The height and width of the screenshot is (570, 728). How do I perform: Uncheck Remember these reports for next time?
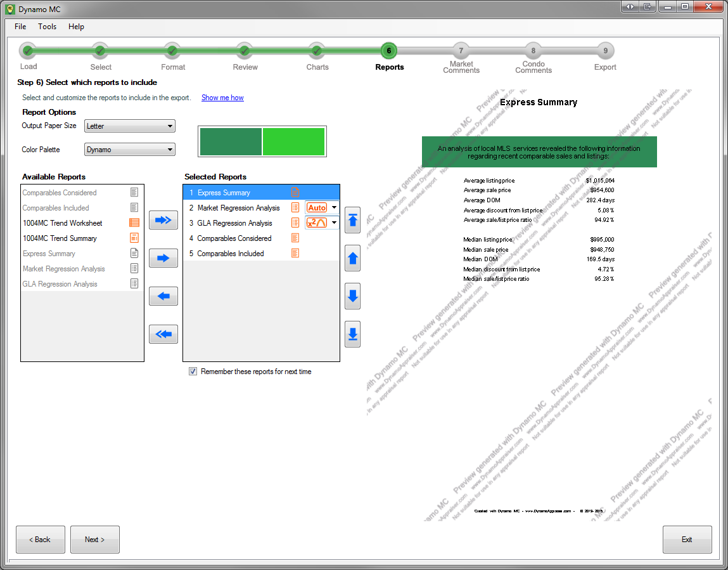(x=193, y=372)
